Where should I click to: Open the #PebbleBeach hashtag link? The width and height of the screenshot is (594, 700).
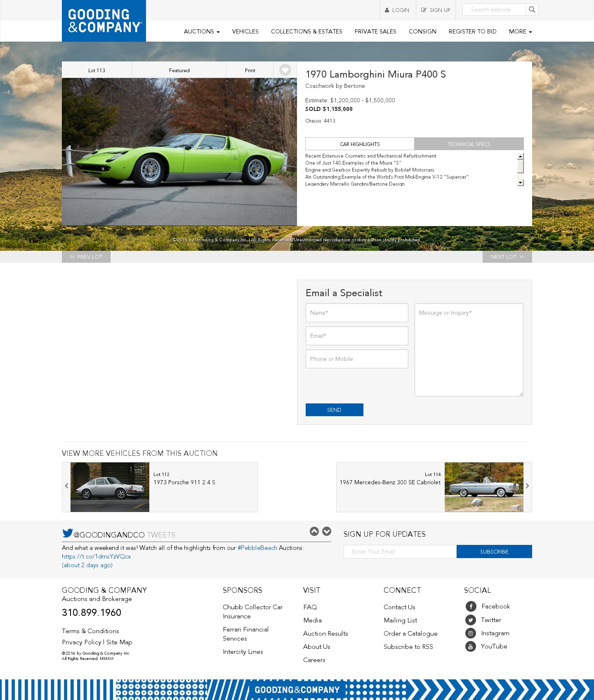[257, 548]
